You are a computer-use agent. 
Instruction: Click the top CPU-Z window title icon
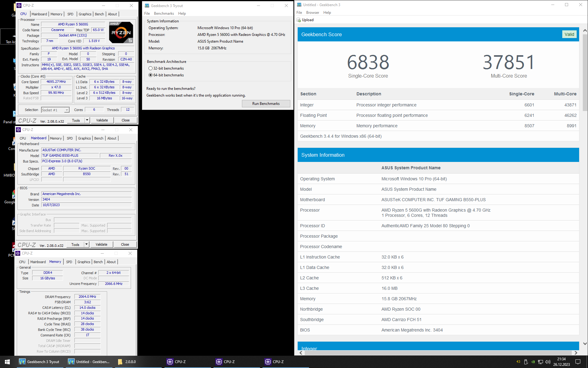pyautogui.click(x=19, y=6)
